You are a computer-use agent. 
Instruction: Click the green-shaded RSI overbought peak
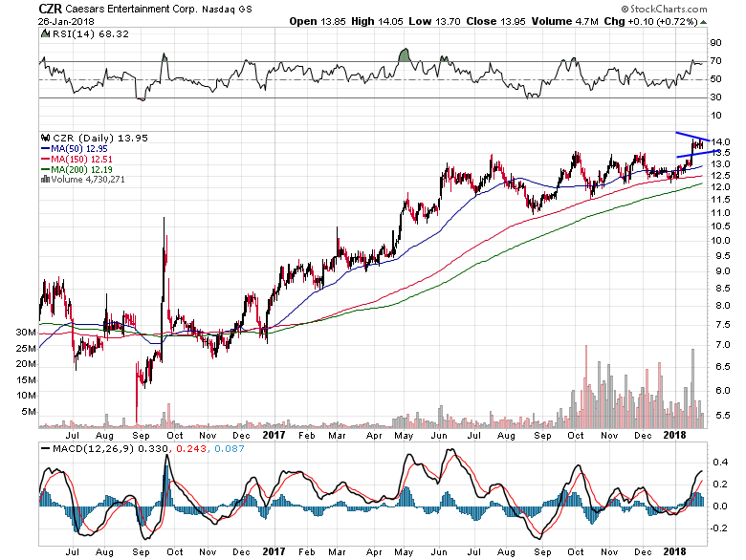pyautogui.click(x=406, y=56)
